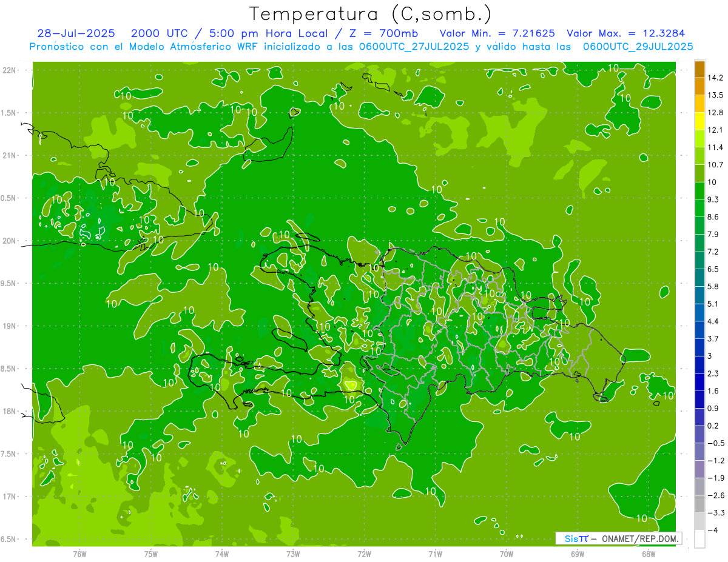
Task: Click the legend swatch between 13.5 and 14.2
Action: [x=699, y=87]
